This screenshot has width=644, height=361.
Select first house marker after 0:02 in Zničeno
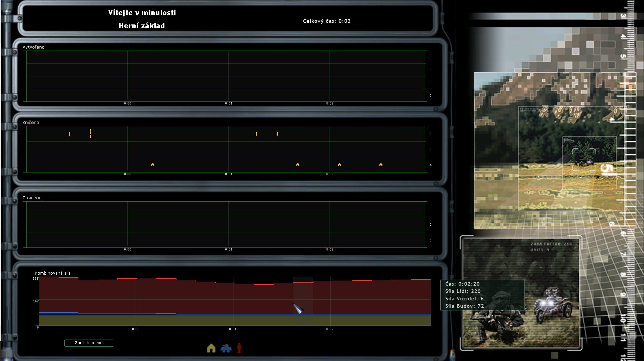(339, 164)
